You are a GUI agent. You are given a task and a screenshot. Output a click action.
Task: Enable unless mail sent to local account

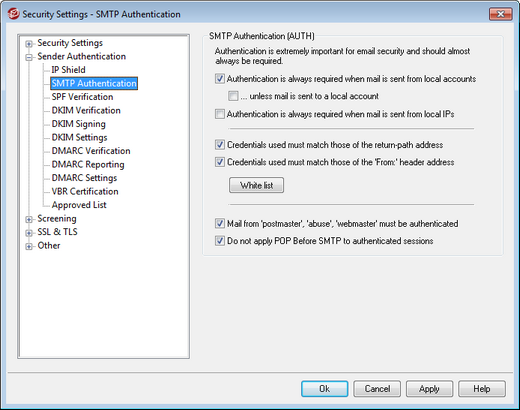233,96
